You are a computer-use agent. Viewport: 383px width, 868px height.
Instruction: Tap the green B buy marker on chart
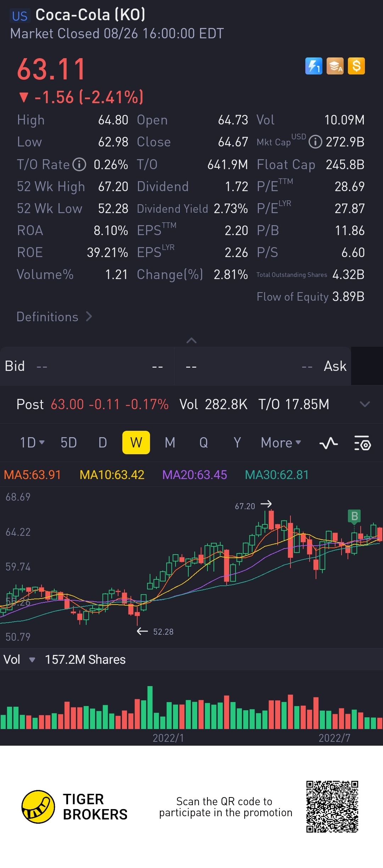coord(354,516)
